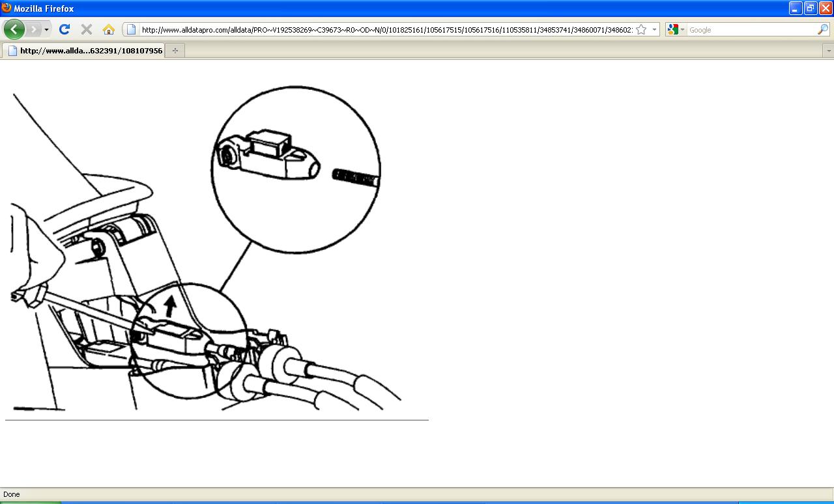List all tabs dropdown arrow
The height and width of the screenshot is (504, 834).
828,50
